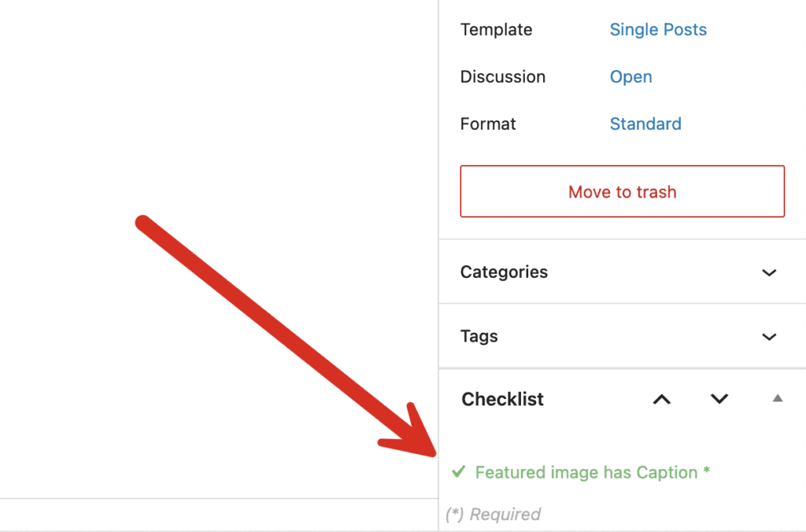806x532 pixels.
Task: Click the Checklist panel heading
Action: point(502,400)
